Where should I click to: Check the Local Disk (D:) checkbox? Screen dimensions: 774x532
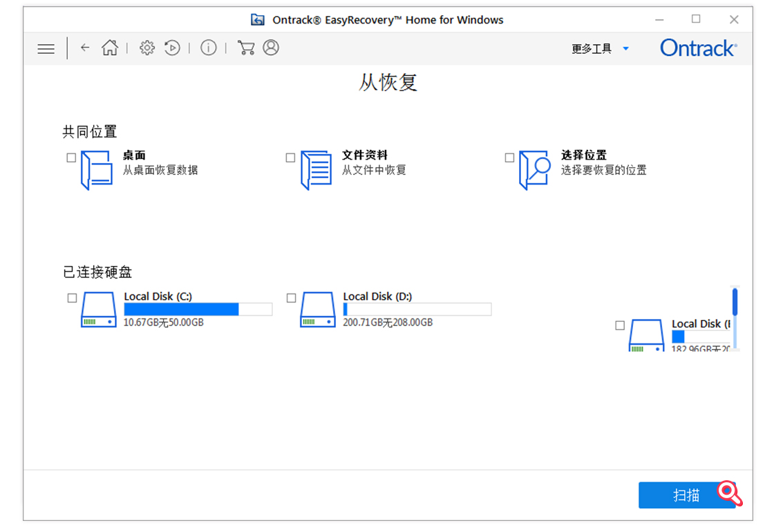click(x=291, y=298)
